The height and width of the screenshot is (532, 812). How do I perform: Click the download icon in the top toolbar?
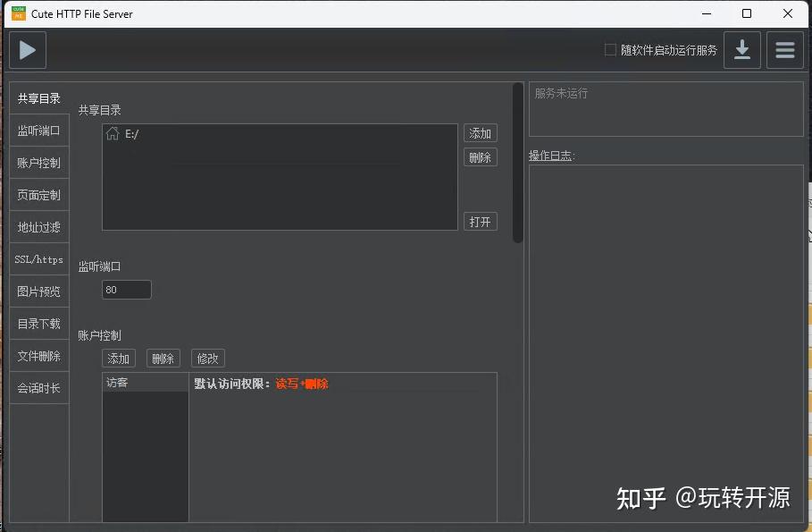[x=741, y=50]
